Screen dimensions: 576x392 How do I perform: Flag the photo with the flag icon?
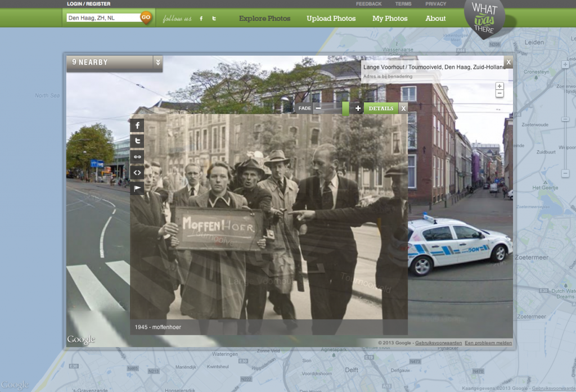pos(137,188)
